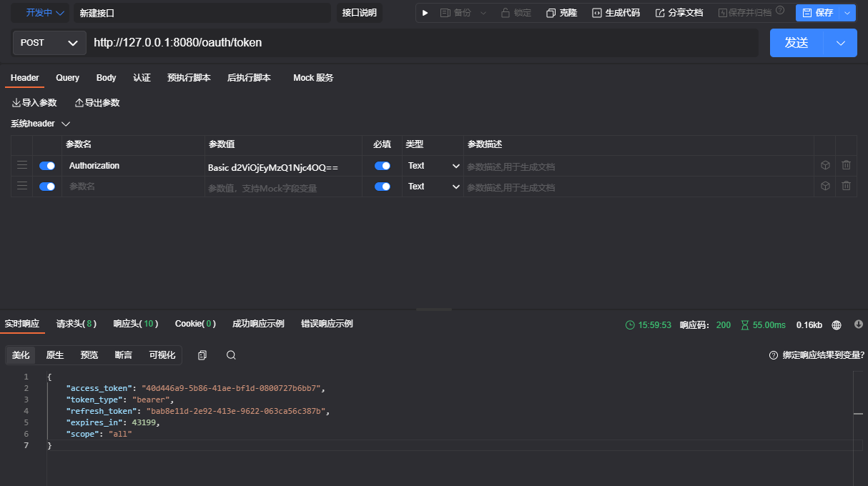Open the 开发中 status dropdown
Image resolution: width=868 pixels, height=486 pixels.
41,13
